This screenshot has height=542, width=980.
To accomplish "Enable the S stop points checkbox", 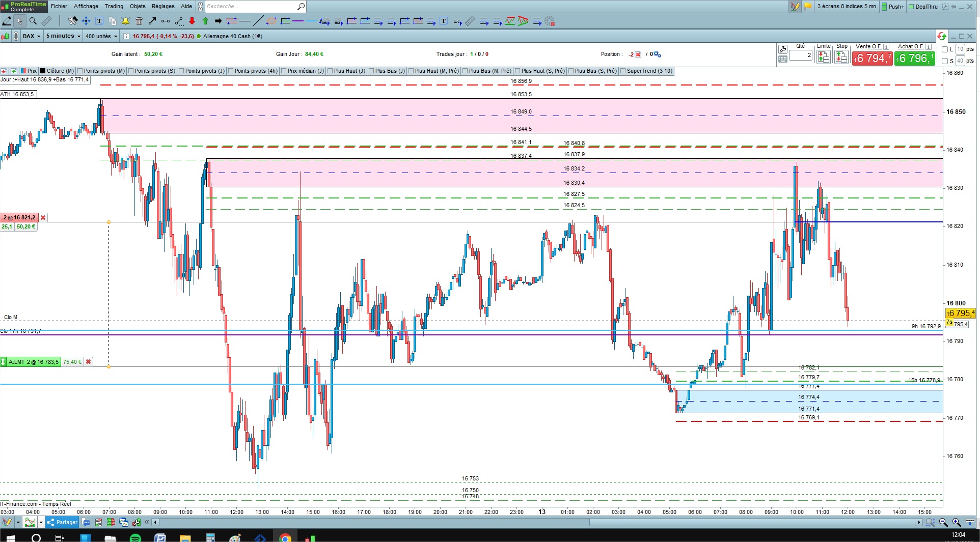I will pos(945,61).
